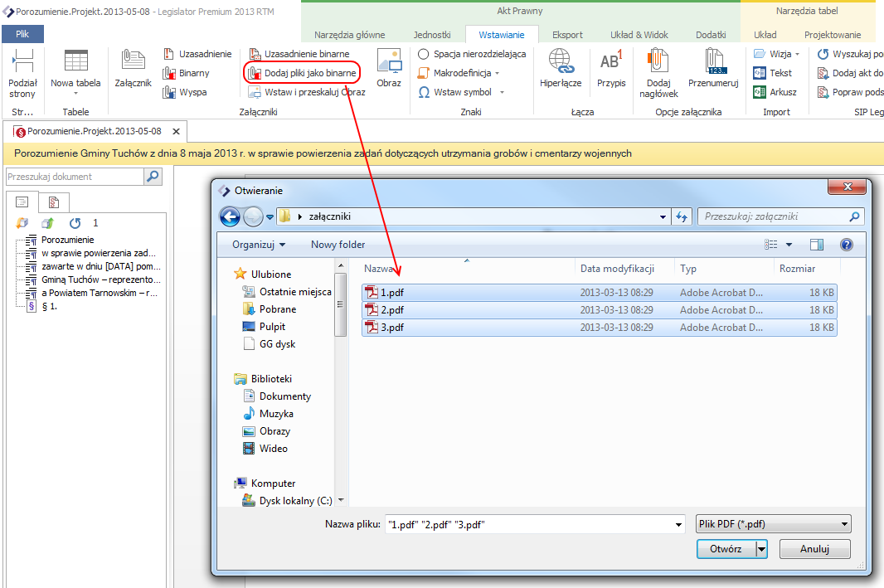Screen dimensions: 884x588
Task: Click the Załącznik attachment icon
Action: click(x=133, y=69)
